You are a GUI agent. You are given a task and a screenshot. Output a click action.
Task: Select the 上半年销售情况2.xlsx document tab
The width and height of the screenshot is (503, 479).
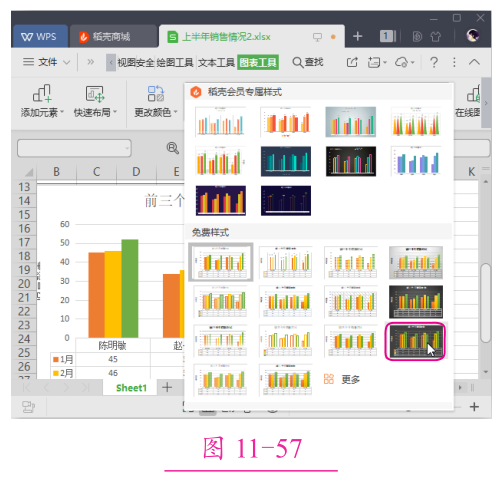pos(252,36)
